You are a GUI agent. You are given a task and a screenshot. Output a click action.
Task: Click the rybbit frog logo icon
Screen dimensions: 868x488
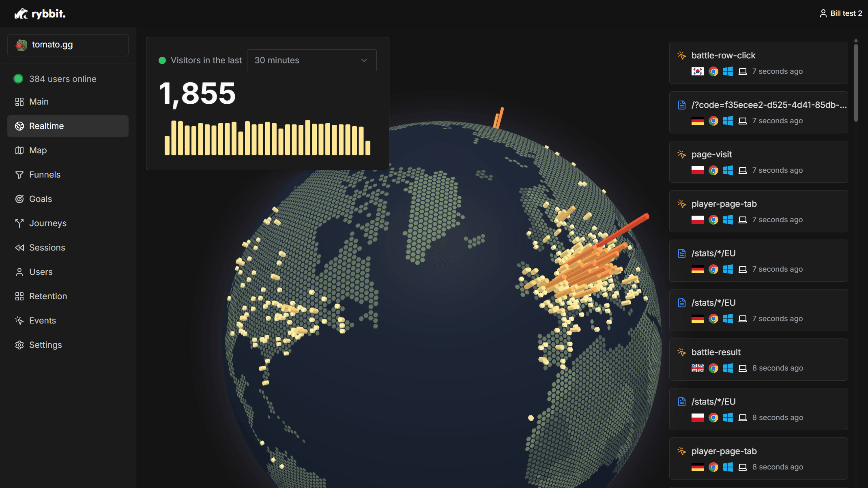point(21,14)
